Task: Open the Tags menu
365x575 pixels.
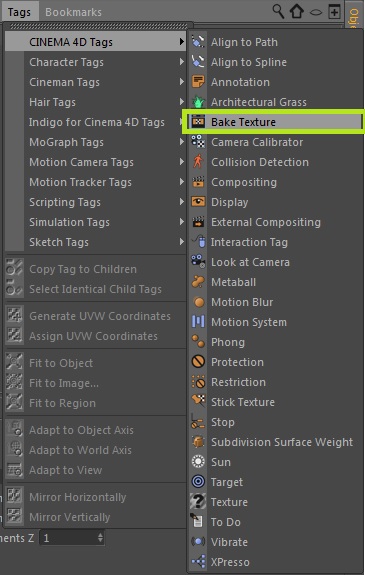Action: 19,12
